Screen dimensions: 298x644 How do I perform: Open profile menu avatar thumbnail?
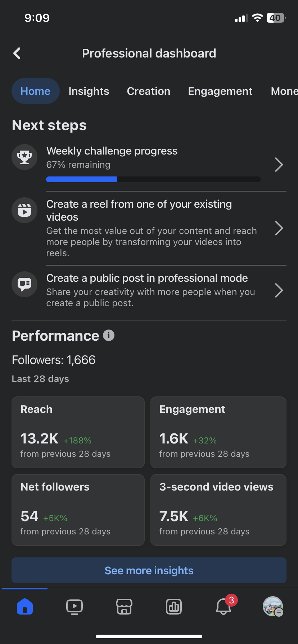[x=273, y=607]
